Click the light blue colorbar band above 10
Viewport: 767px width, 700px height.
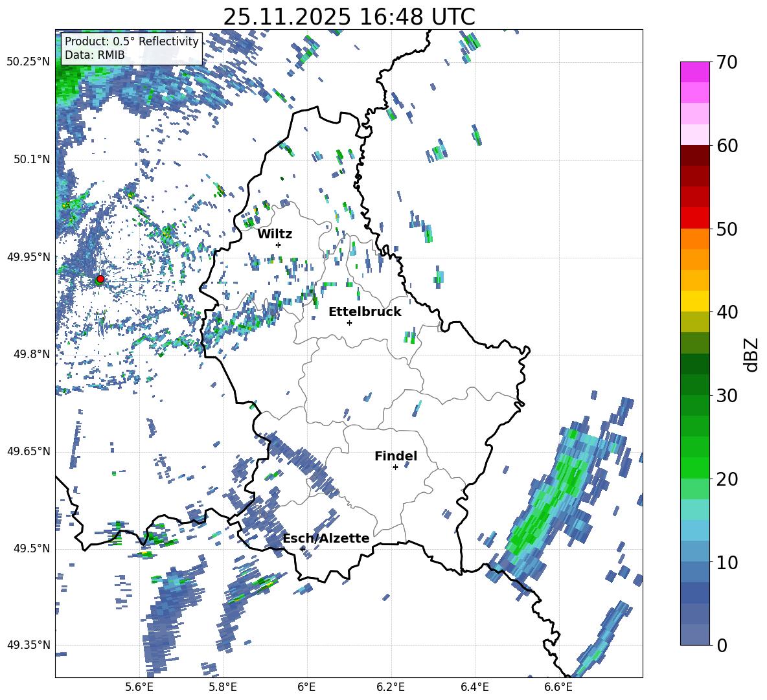(694, 552)
